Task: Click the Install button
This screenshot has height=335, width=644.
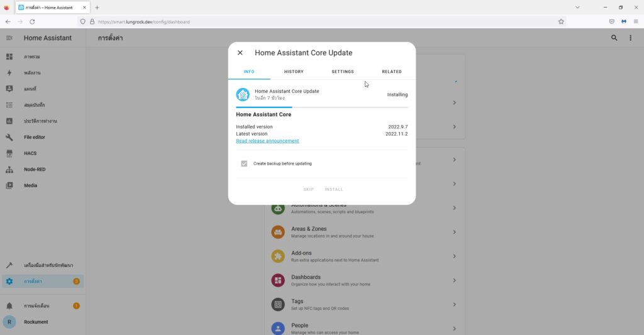Action: [333, 189]
